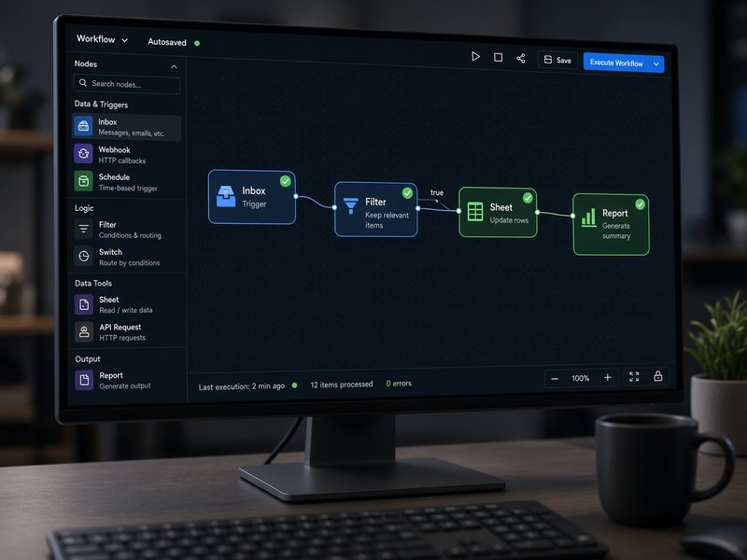Click the Search nodes input field
This screenshot has width=747, height=560.
pyautogui.click(x=127, y=84)
